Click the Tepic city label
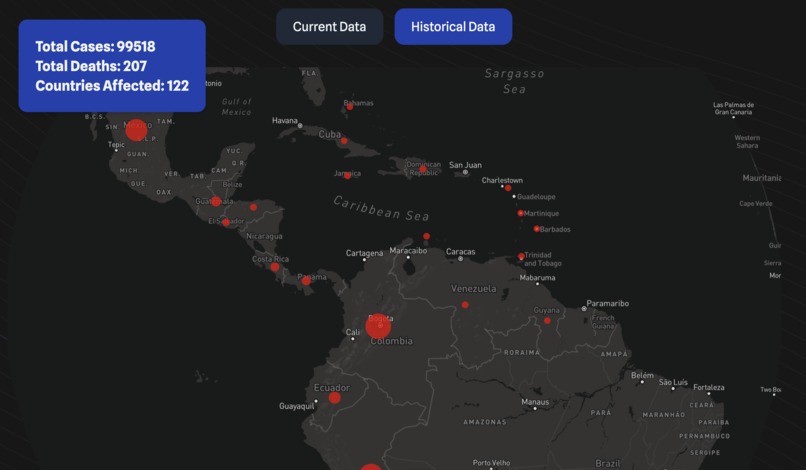The image size is (806, 470). click(x=116, y=144)
